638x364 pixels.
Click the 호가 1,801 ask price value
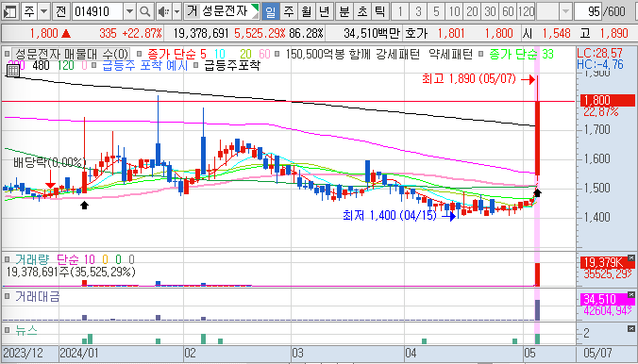[451, 33]
